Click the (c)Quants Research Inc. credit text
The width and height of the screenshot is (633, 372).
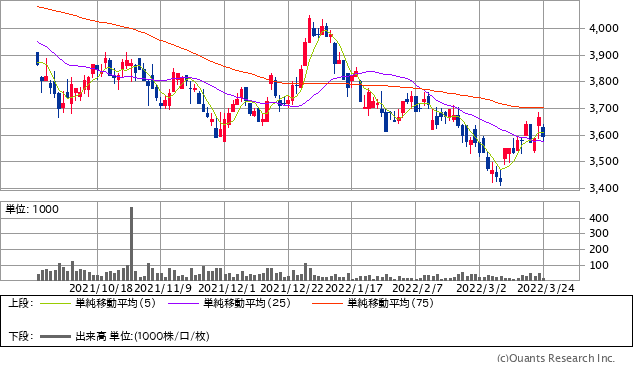tap(555, 358)
